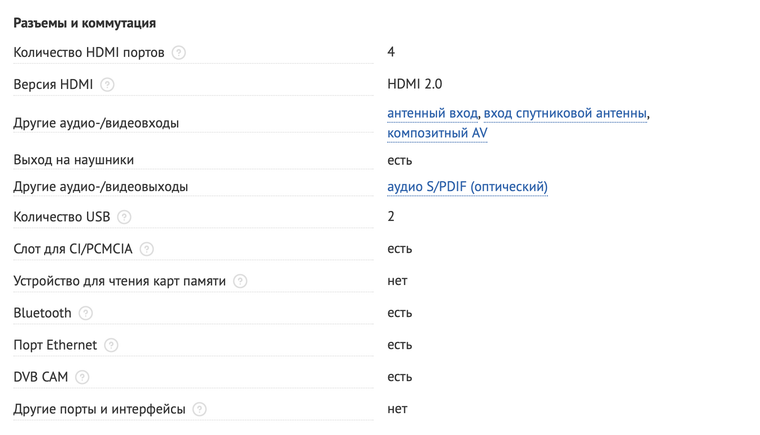Select the HDMI 2.0 value text

click(414, 84)
